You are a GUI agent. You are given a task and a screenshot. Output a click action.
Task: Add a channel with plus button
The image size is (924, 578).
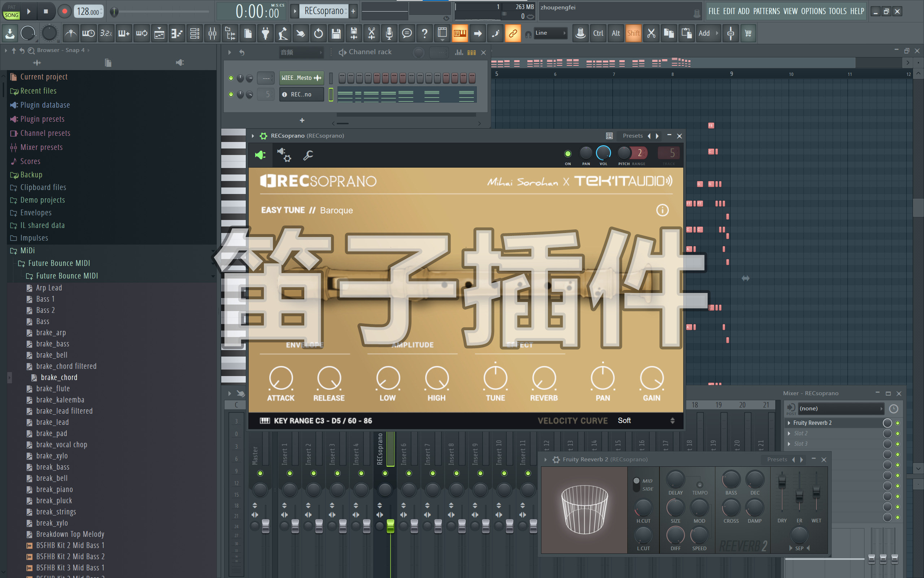point(302,120)
